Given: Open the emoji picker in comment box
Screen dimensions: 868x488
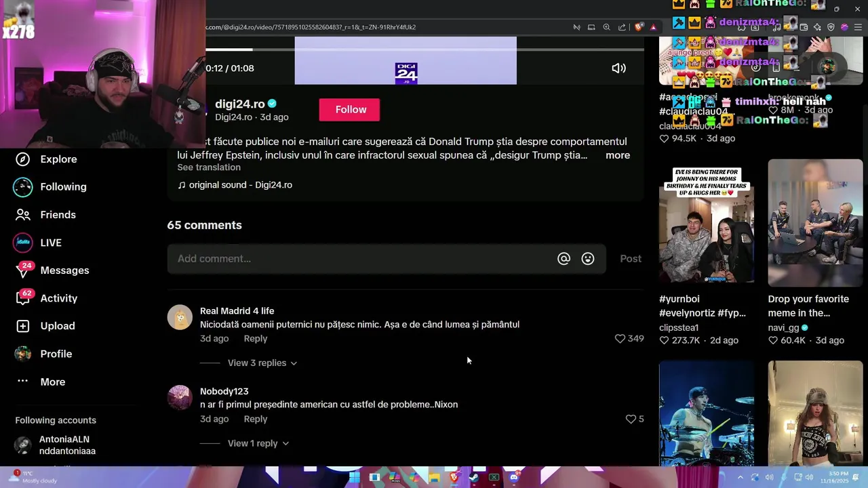Looking at the screenshot, I should tap(588, 258).
